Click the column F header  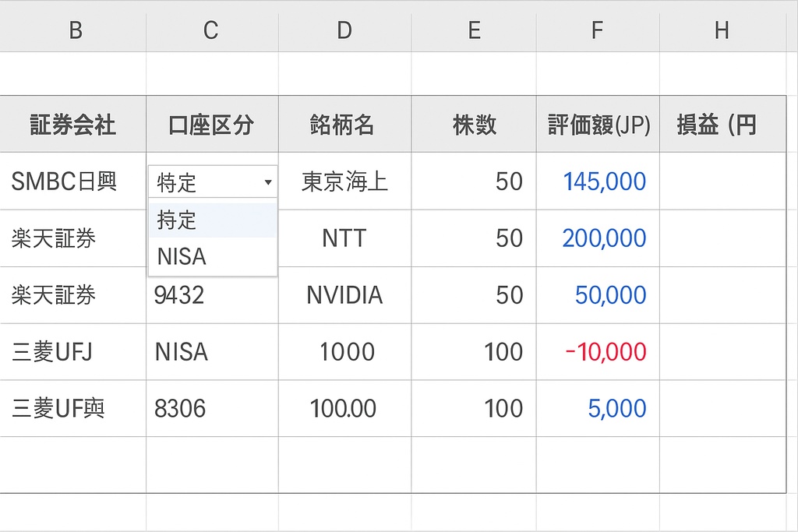click(597, 30)
